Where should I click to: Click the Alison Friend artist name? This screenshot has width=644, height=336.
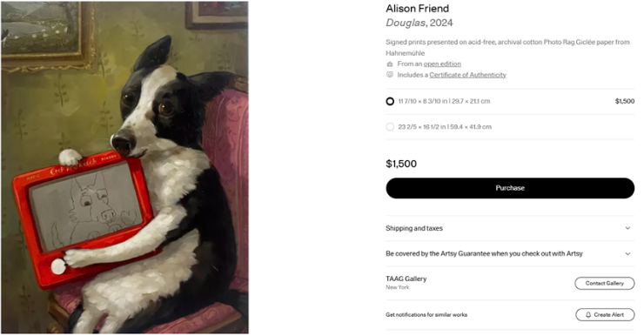(x=417, y=9)
